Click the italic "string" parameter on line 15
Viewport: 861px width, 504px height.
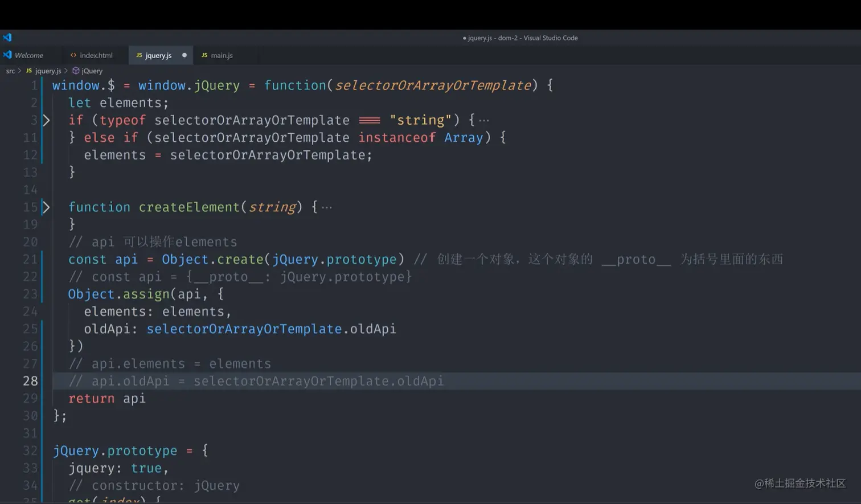click(272, 207)
